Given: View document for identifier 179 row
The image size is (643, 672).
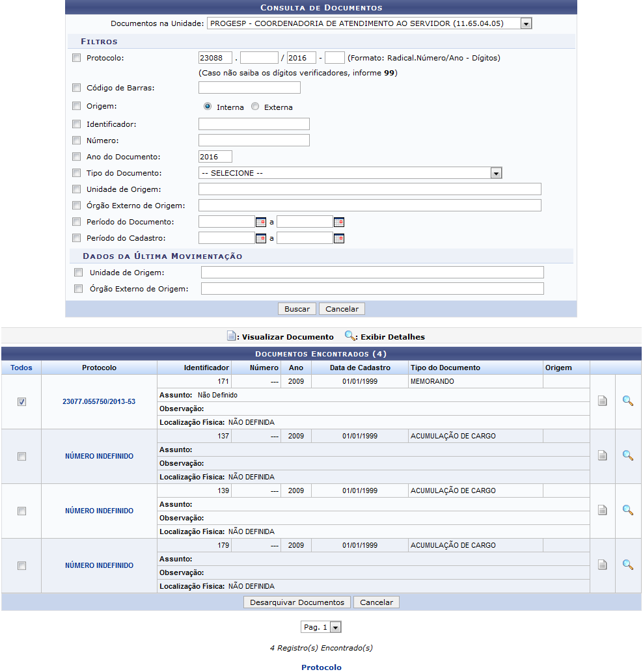Looking at the screenshot, I should click(602, 565).
